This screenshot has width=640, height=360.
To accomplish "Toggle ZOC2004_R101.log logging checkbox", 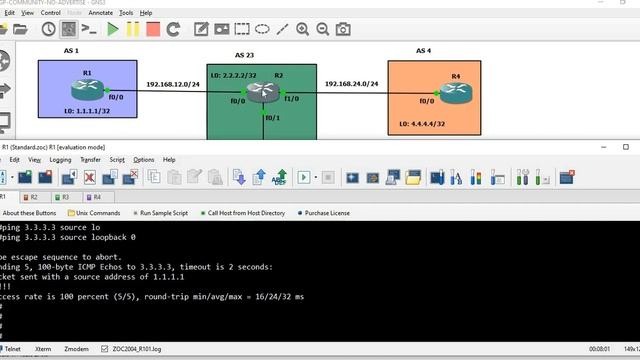I will point(104,349).
